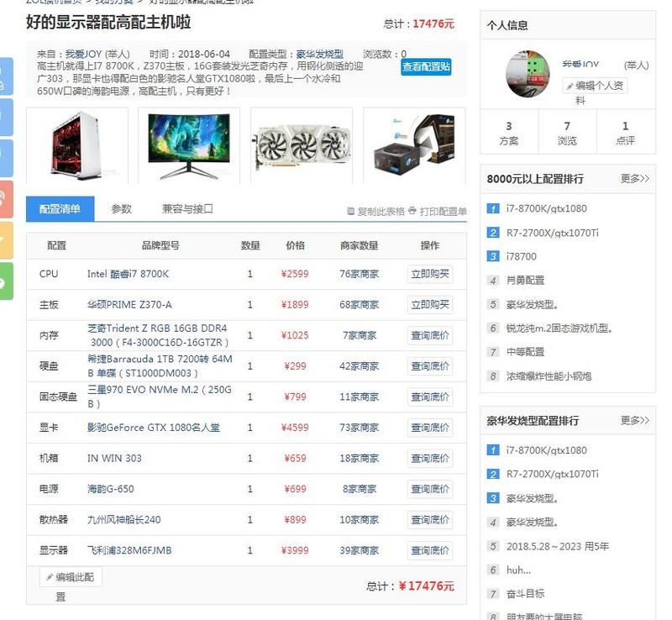Open 更多>> in 豪华发烧型配置排行
This screenshot has height=620, width=672.
(635, 420)
